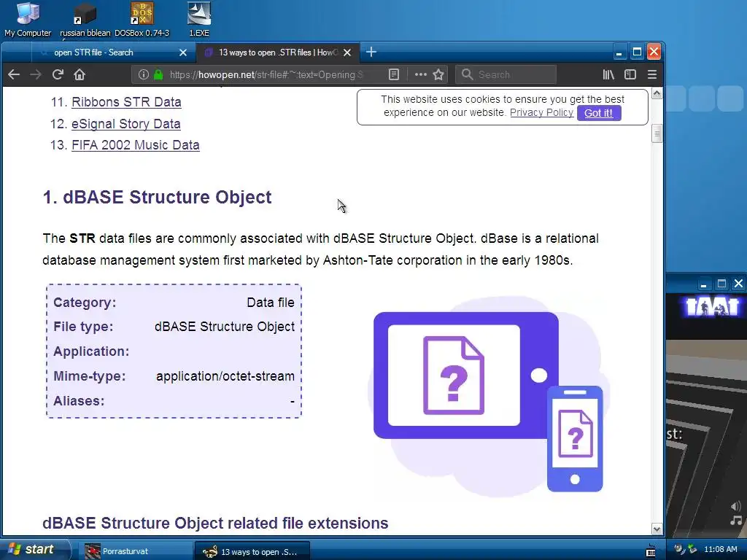Switch to Porrasturvat taskbar item

point(136,551)
